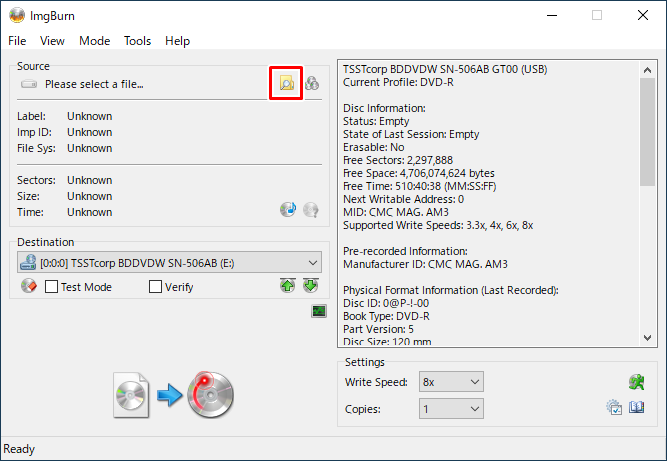Enable the Test Mode checkbox
The width and height of the screenshot is (667, 461).
point(52,287)
